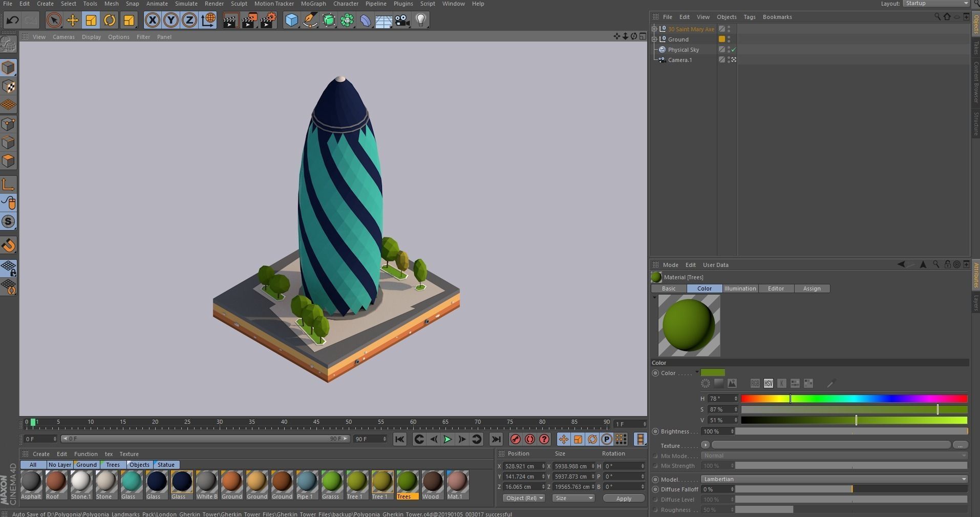Enable Texture mode checkerboard icon
This screenshot has width=980, height=517.
9,86
